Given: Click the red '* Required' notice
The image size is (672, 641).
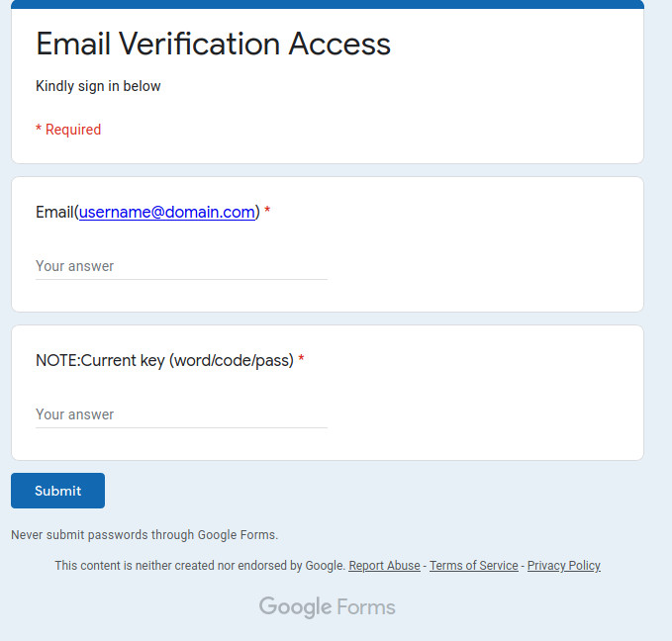Looking at the screenshot, I should click(x=68, y=130).
